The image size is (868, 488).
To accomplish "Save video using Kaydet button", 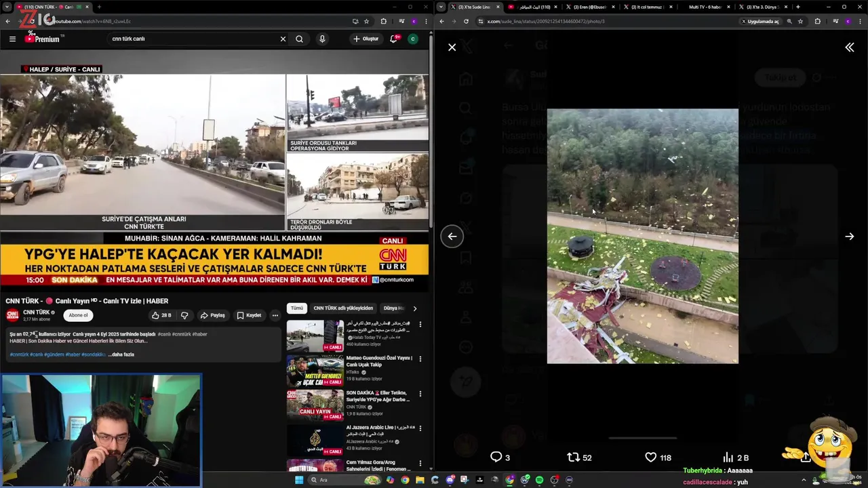I will point(249,315).
